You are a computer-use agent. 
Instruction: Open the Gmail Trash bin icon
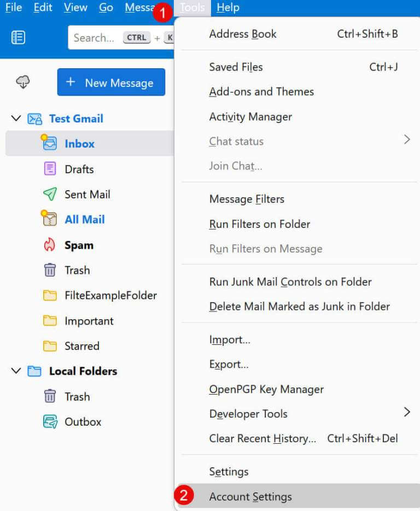pos(50,270)
